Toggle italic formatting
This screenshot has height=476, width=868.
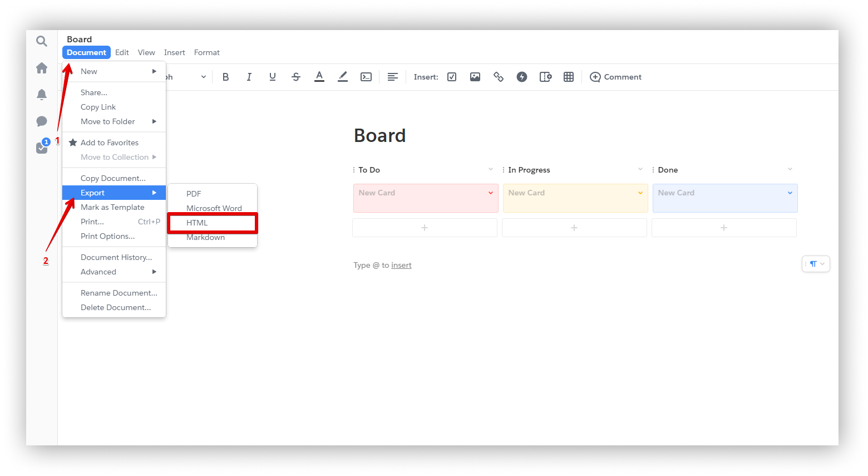point(249,77)
